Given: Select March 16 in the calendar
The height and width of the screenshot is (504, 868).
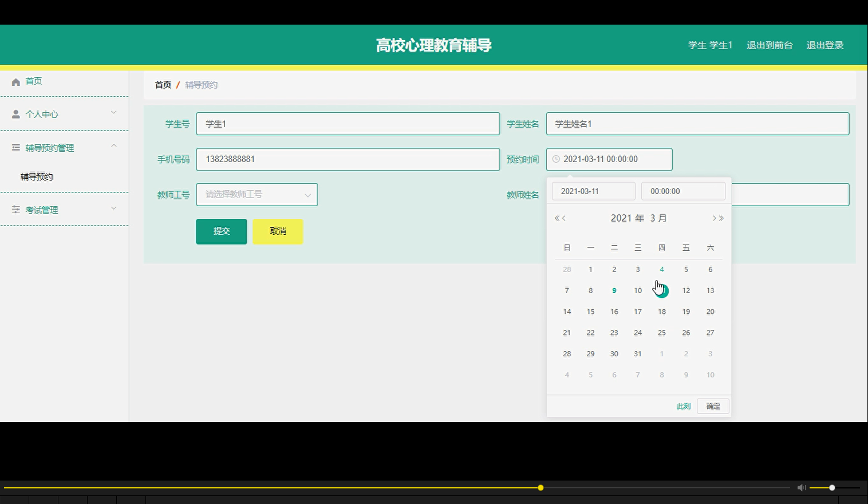Looking at the screenshot, I should (x=614, y=312).
